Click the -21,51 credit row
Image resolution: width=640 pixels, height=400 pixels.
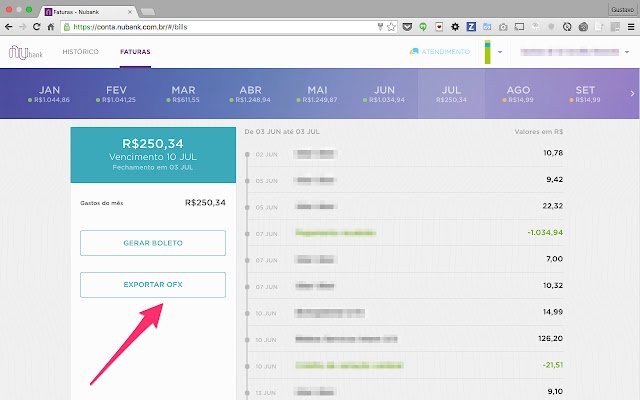[405, 366]
